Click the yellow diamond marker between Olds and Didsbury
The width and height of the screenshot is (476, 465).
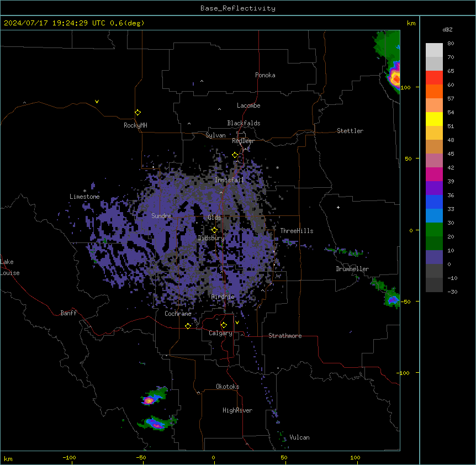(214, 230)
